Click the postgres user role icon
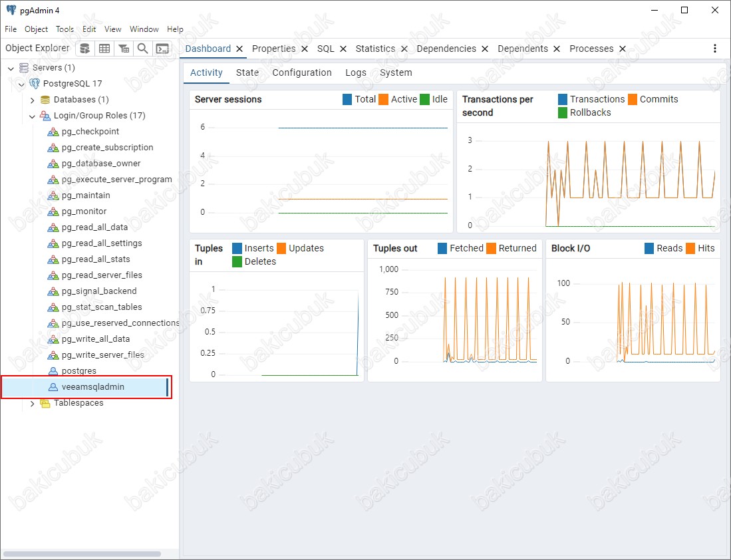 54,371
